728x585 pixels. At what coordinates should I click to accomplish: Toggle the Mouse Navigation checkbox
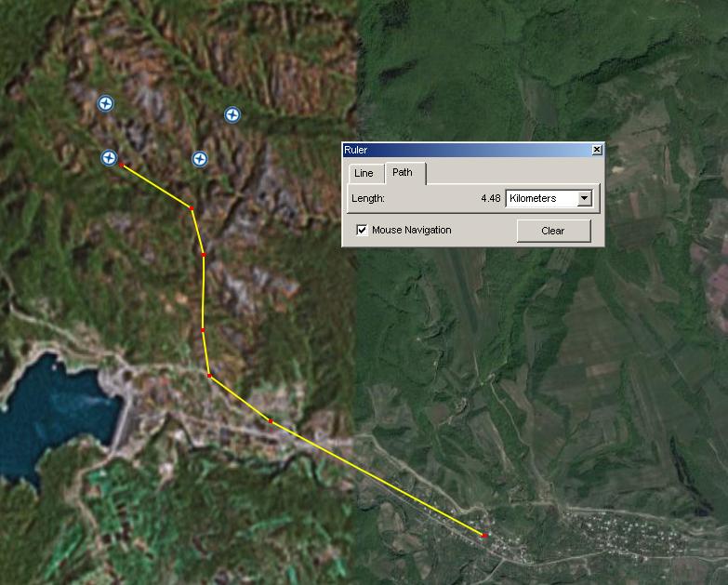(x=362, y=230)
